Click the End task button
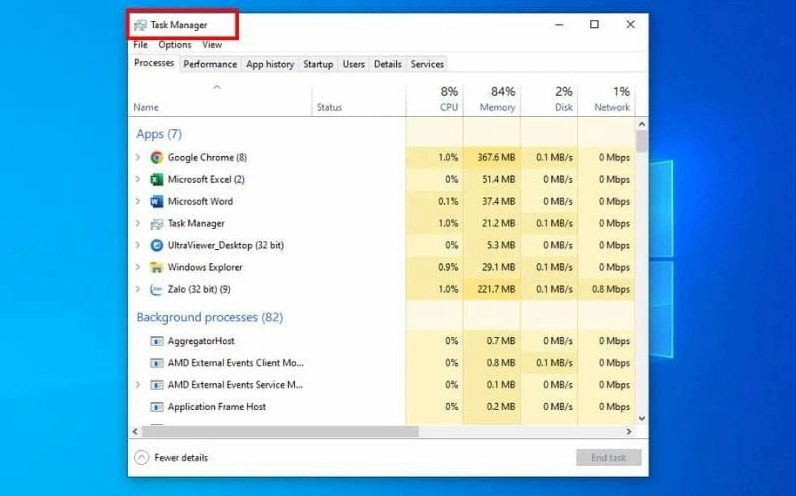The width and height of the screenshot is (796, 496). pos(609,457)
